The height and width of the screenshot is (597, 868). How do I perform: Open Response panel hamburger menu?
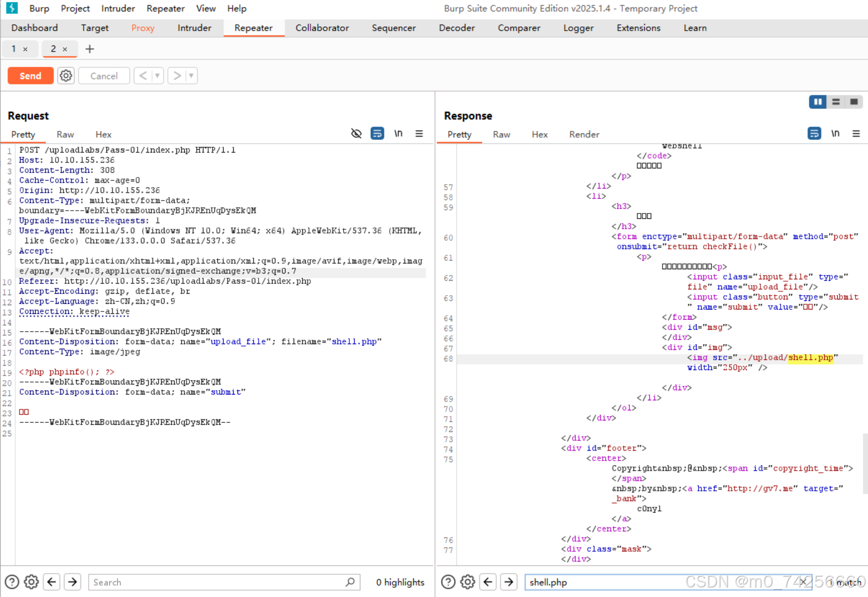856,133
